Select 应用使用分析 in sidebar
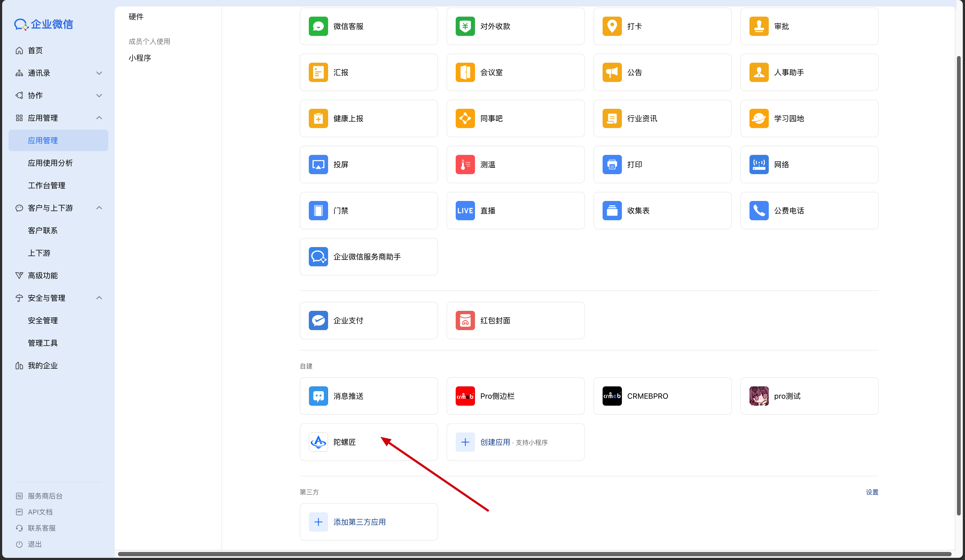 tap(50, 163)
